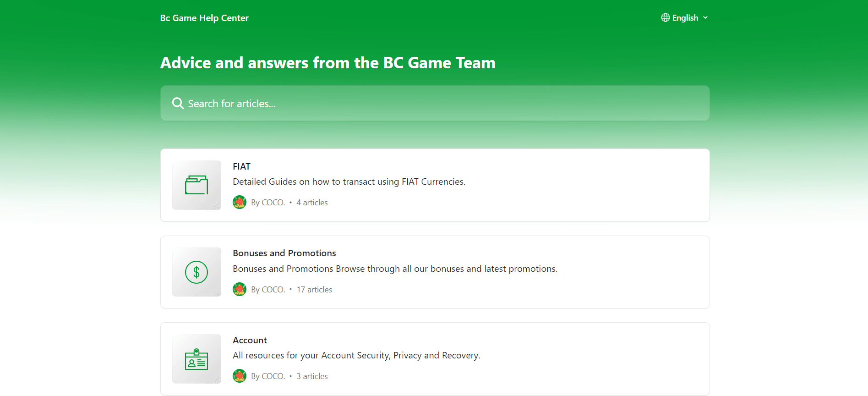Open the Bc Game Help Center home link
Image resolution: width=868 pixels, height=396 pixels.
point(204,18)
